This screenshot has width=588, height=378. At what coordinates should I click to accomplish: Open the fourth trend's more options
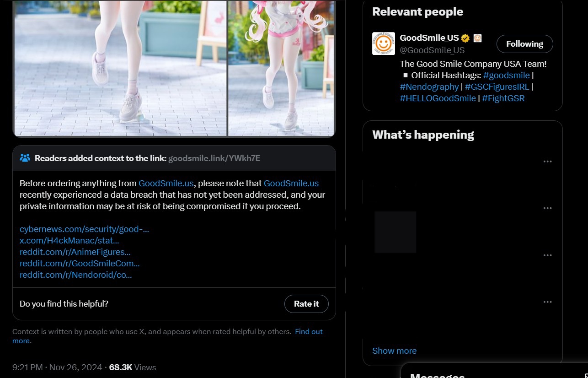pos(547,302)
